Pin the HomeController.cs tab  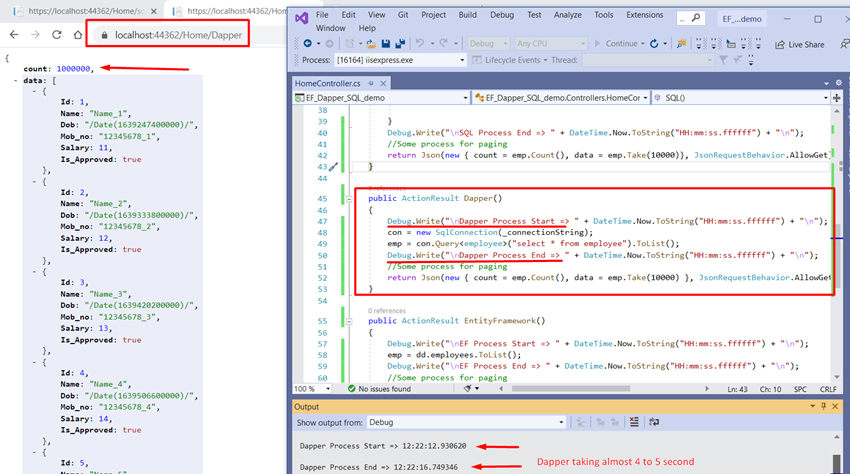(x=371, y=83)
